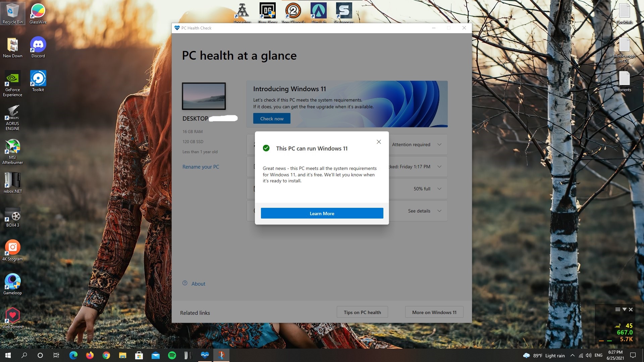Screen dimensions: 644x362
Task: Launch Gameloop from the desktop
Action: (12, 284)
